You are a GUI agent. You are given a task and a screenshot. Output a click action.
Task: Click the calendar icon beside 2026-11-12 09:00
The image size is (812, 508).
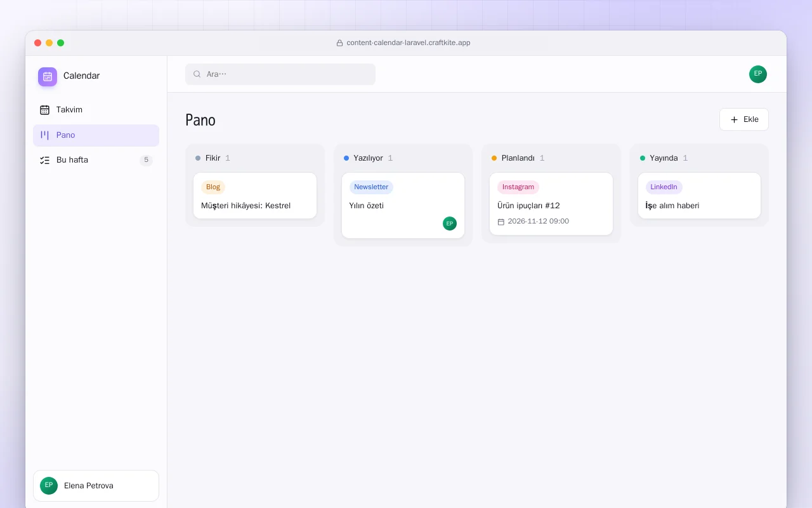(x=501, y=222)
